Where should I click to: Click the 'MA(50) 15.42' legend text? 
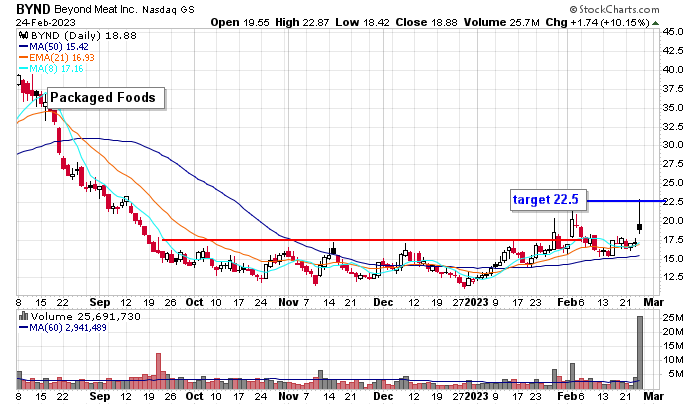59,46
